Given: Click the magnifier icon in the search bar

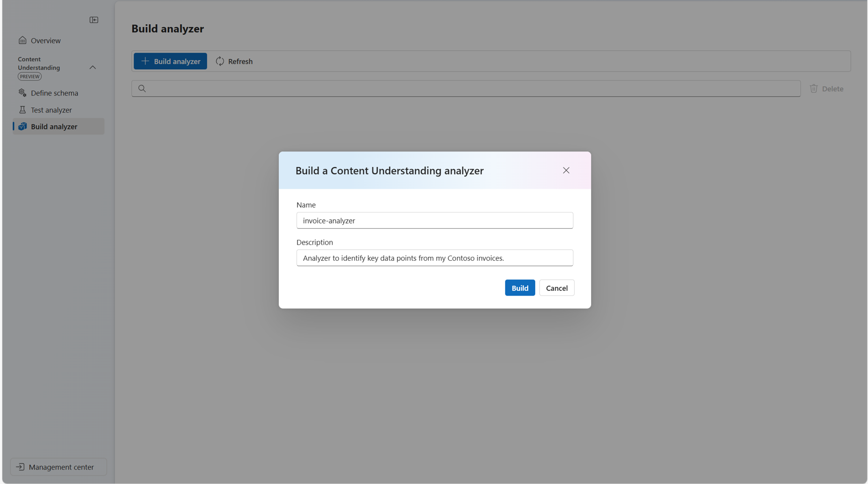Looking at the screenshot, I should [x=142, y=88].
